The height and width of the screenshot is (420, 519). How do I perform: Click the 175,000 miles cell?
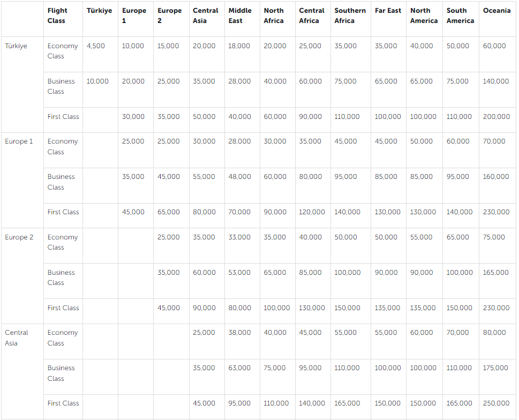(x=496, y=368)
